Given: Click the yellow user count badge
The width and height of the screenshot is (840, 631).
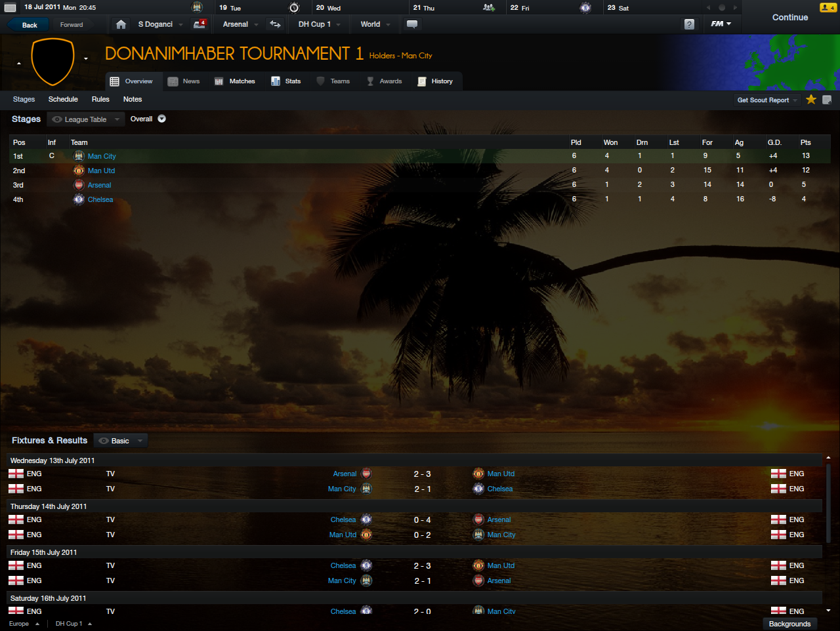Looking at the screenshot, I should pyautogui.click(x=828, y=8).
